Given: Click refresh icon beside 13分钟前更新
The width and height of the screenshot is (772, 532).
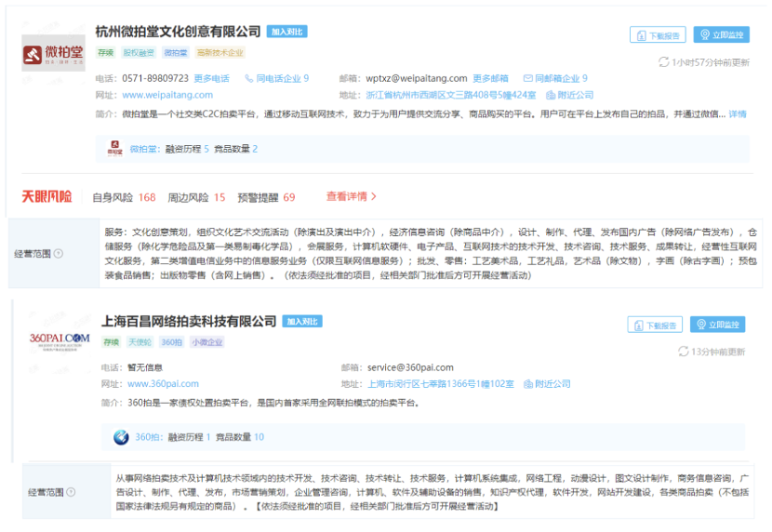Looking at the screenshot, I should point(684,352).
